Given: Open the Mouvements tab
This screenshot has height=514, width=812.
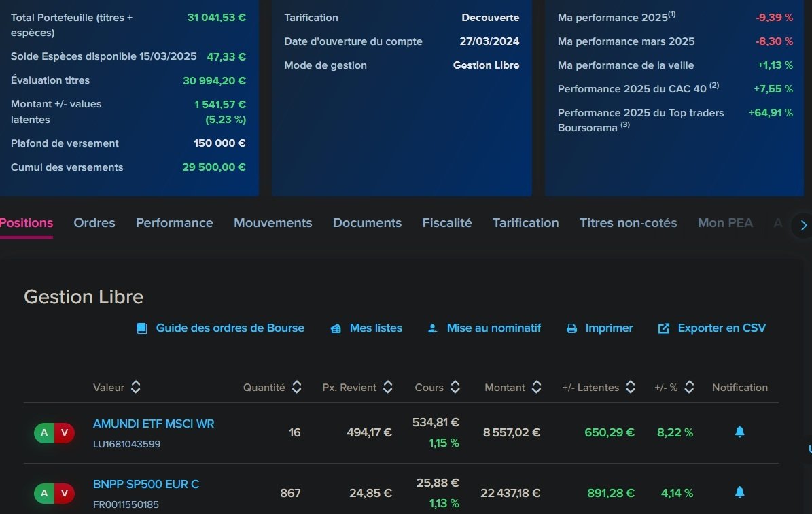Looking at the screenshot, I should click(x=273, y=223).
